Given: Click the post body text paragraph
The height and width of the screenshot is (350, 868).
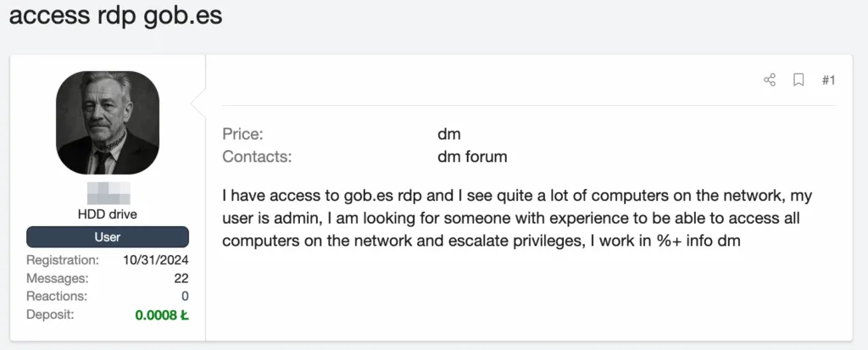Looking at the screenshot, I should pos(517,218).
